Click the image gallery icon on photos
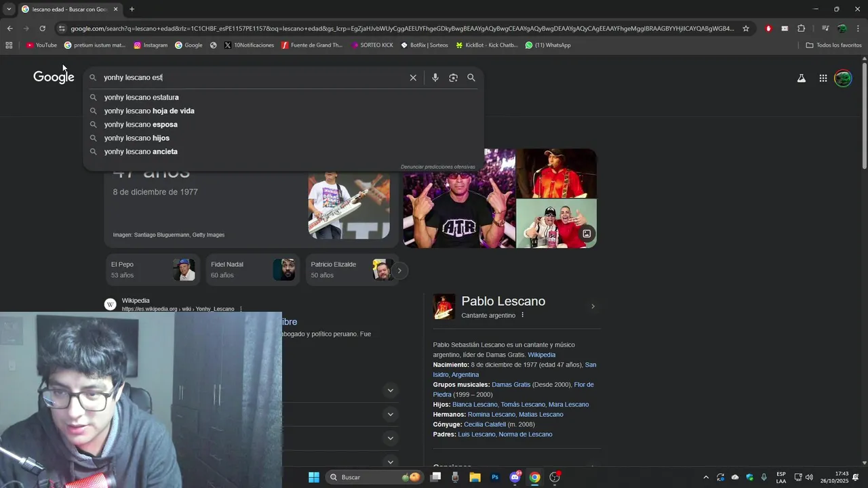The image size is (868, 488). tap(587, 234)
